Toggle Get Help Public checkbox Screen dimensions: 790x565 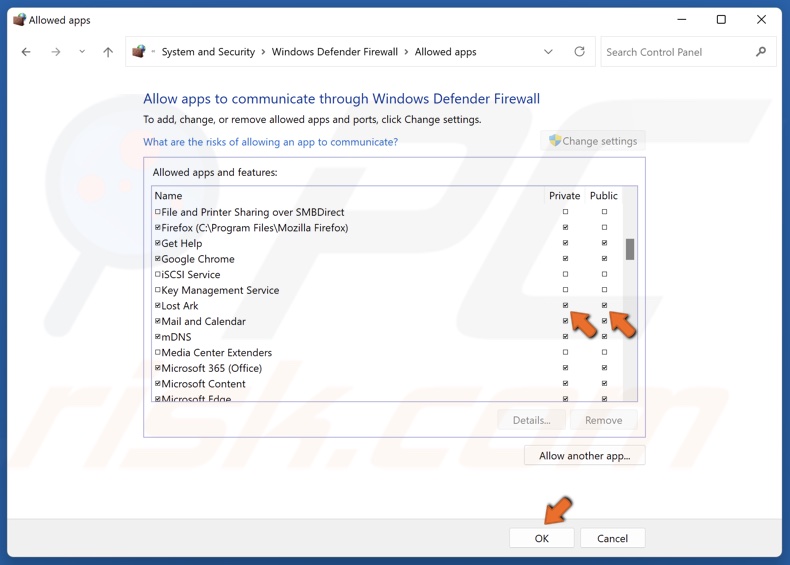pos(604,243)
